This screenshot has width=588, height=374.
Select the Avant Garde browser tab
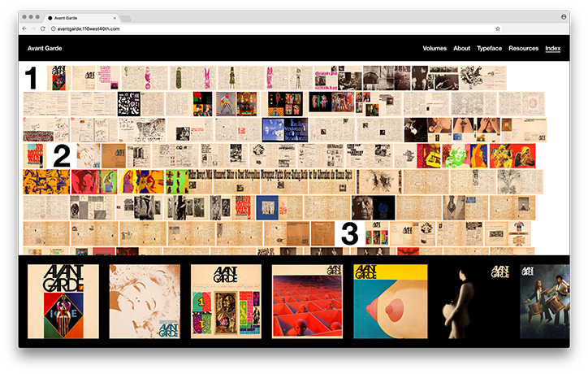coord(82,18)
